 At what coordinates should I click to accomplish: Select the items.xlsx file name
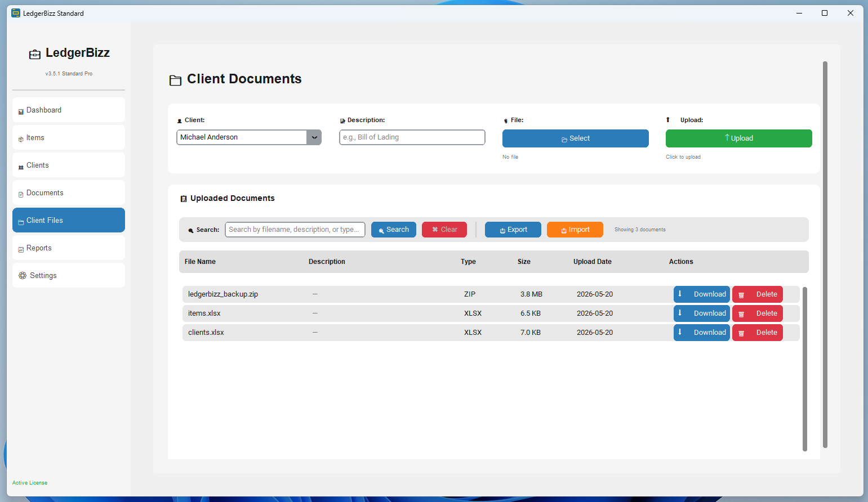tap(204, 313)
